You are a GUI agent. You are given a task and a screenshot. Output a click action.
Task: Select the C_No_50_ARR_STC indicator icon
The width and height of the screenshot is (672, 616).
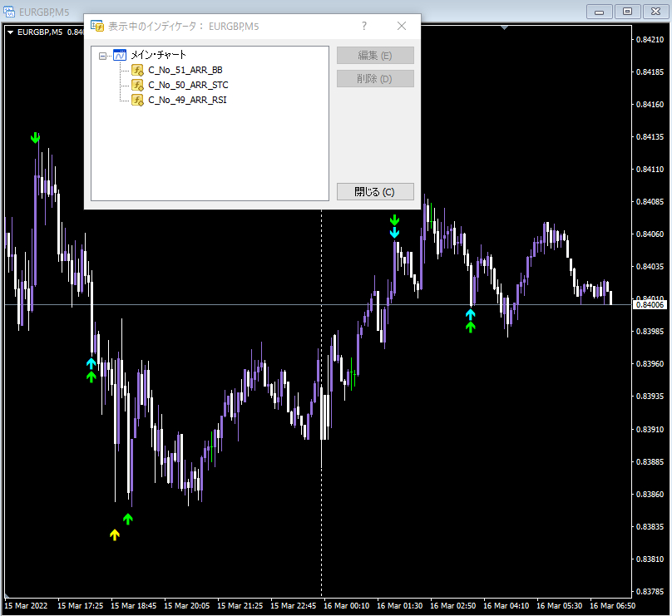137,86
